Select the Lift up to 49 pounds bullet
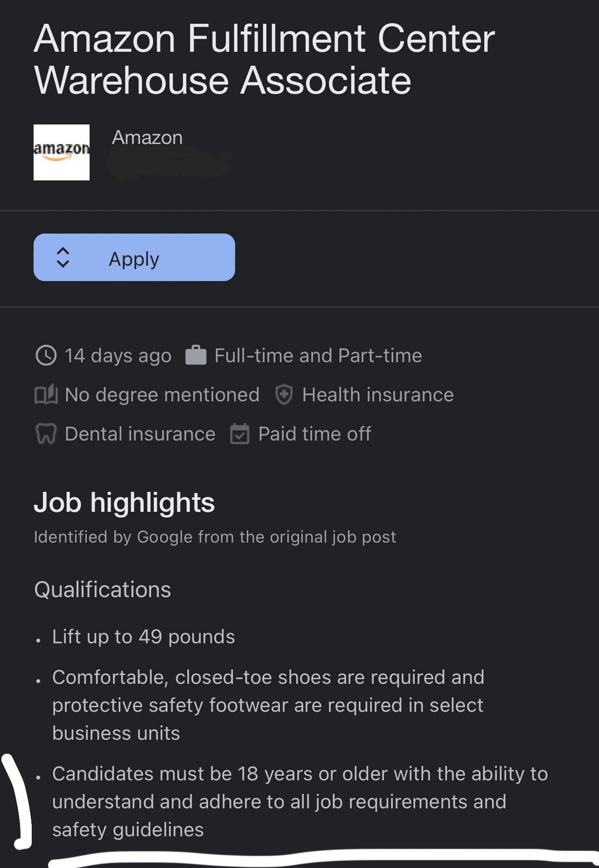This screenshot has width=599, height=868. [144, 637]
